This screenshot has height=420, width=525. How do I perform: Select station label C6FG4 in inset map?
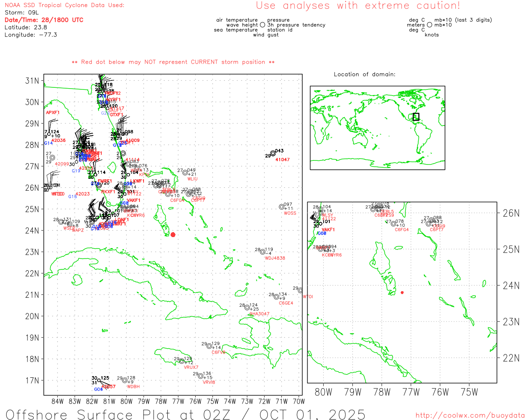point(402,230)
